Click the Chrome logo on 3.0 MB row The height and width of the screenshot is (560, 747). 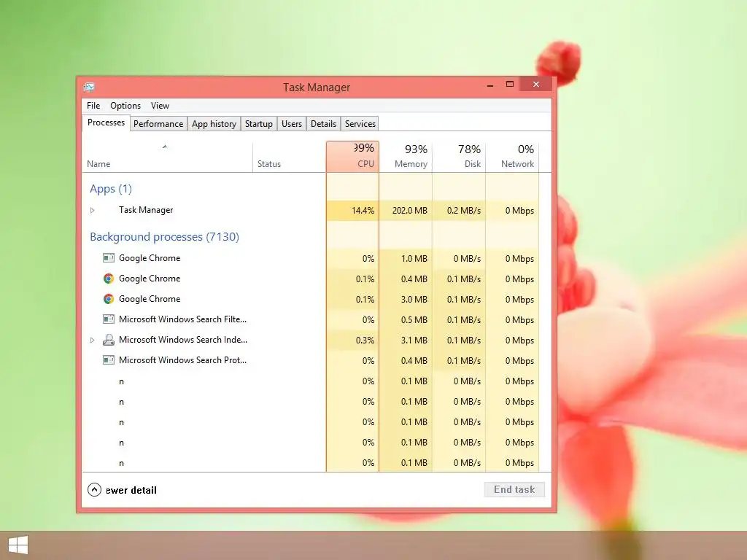point(109,299)
